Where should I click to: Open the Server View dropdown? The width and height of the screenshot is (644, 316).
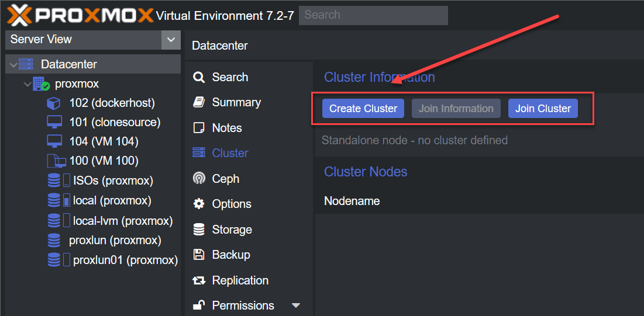point(170,40)
